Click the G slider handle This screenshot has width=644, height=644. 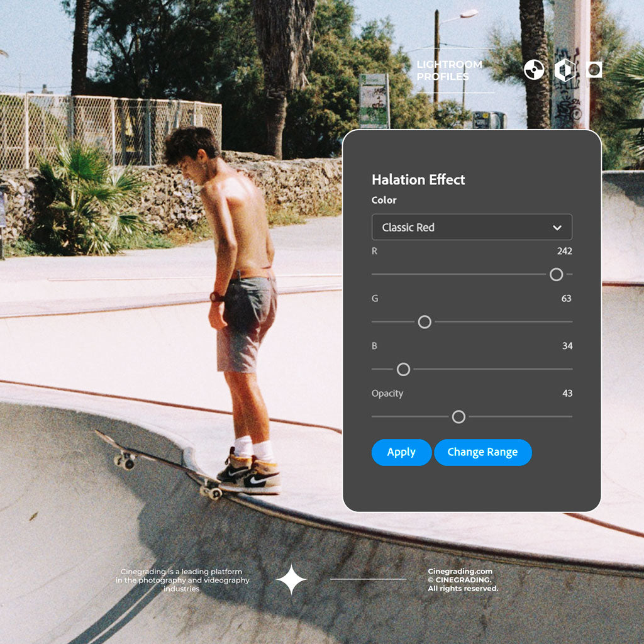425,322
